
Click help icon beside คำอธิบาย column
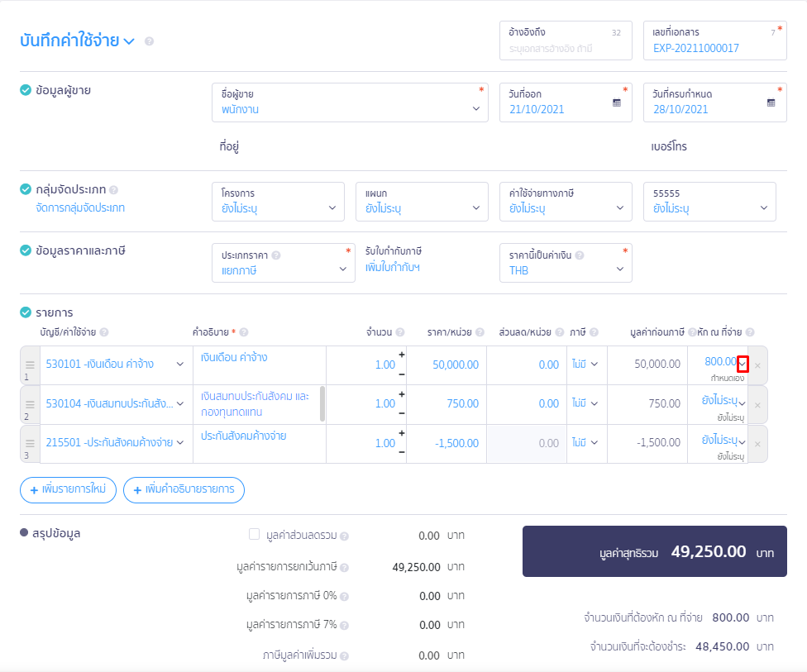244,332
